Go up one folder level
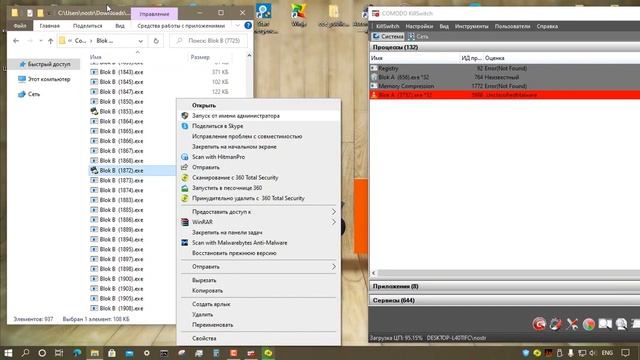 coord(50,41)
